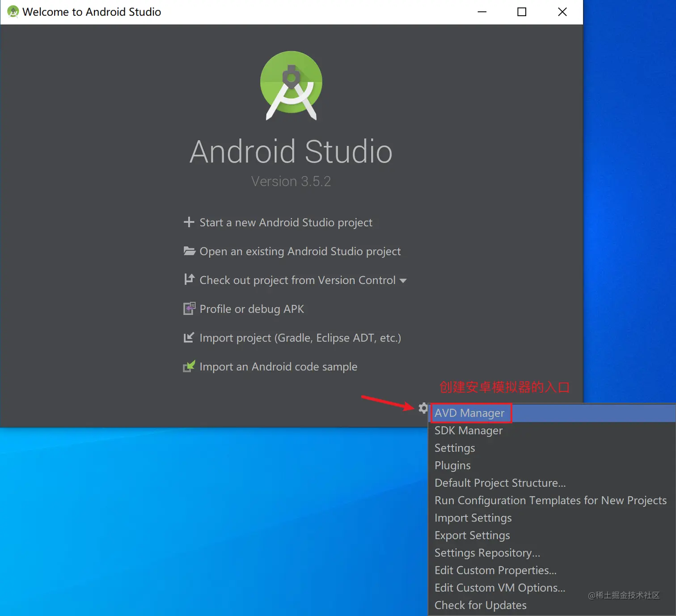Click the version control checkout icon
The image size is (676, 616).
[189, 279]
